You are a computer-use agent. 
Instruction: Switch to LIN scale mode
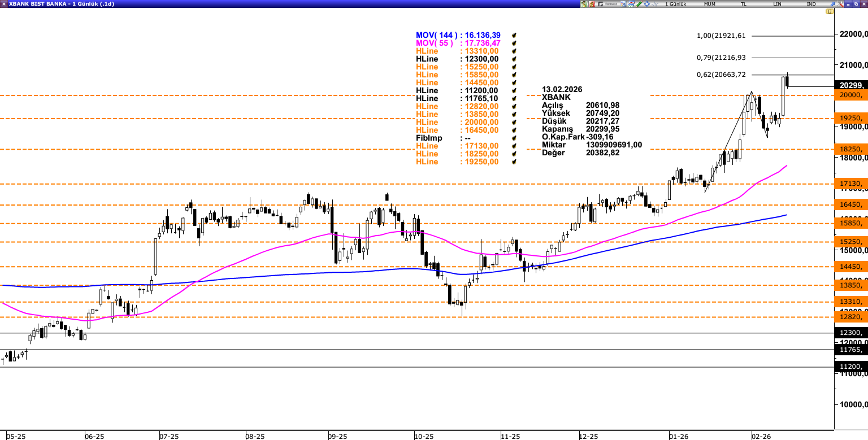[x=776, y=3]
